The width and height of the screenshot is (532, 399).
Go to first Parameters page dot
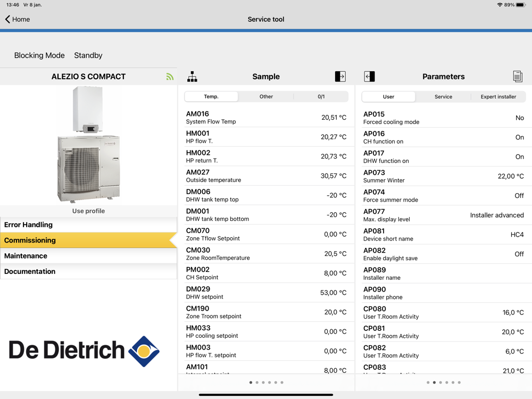[x=428, y=383]
